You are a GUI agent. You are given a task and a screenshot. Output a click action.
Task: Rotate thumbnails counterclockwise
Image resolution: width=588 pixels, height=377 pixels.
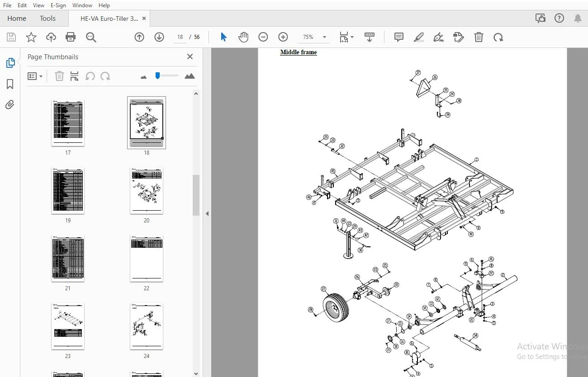click(90, 76)
